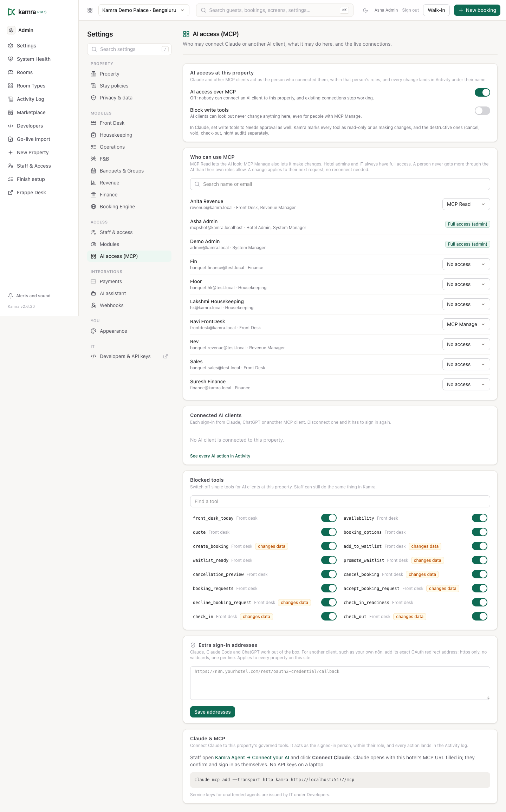506x812 pixels.
Task: Open the apps grid icon beside property selector
Action: click(x=90, y=10)
